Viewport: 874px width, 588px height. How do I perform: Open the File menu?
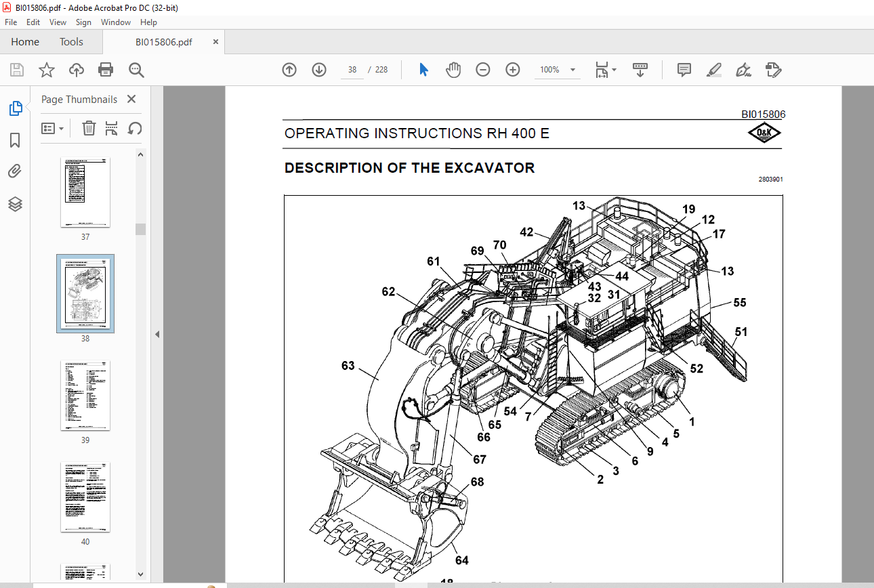pyautogui.click(x=11, y=22)
